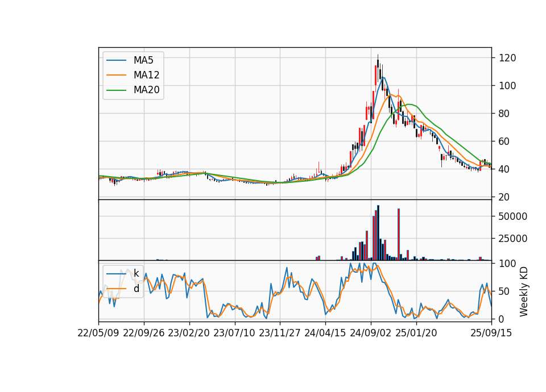Click the blue MA5 legend line sample
Screen dimensions: 546x392
(x=116, y=60)
